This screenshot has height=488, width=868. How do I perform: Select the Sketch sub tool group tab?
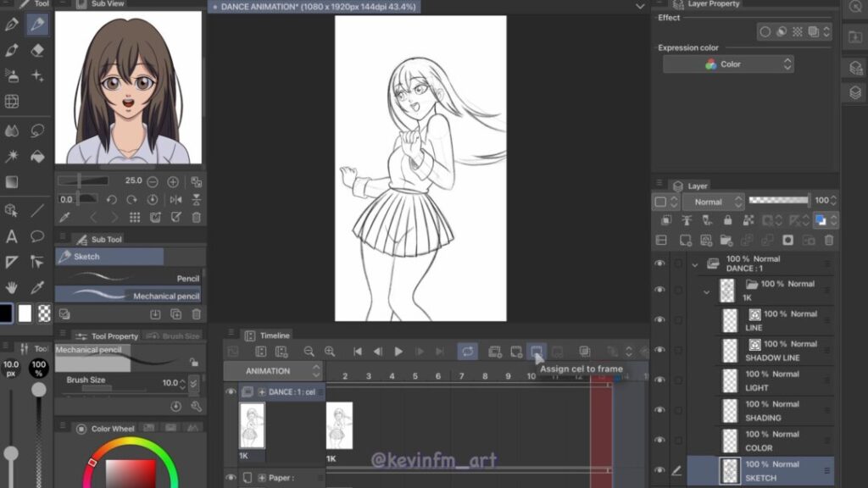click(x=109, y=256)
